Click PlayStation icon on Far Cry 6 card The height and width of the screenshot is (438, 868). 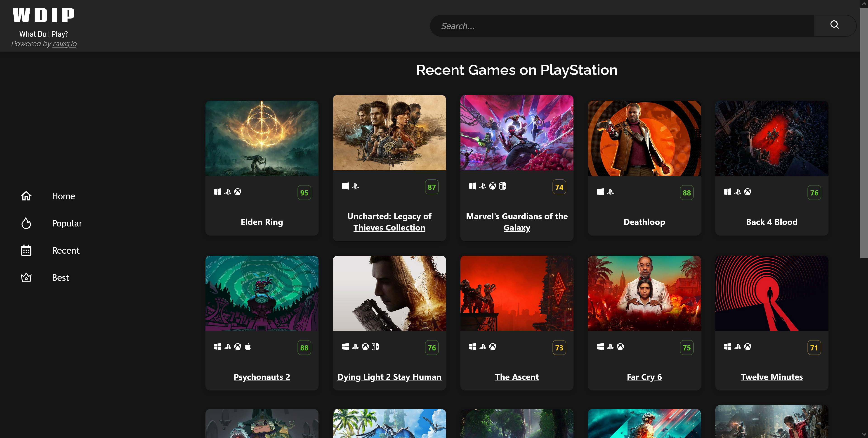[x=610, y=347]
